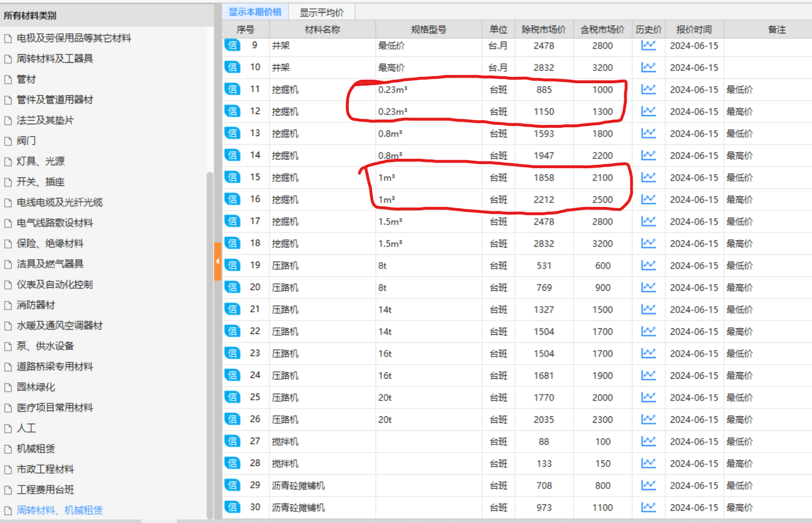Click the 1000 tax-included price cell, row 11
This screenshot has height=523, width=812.
point(603,90)
